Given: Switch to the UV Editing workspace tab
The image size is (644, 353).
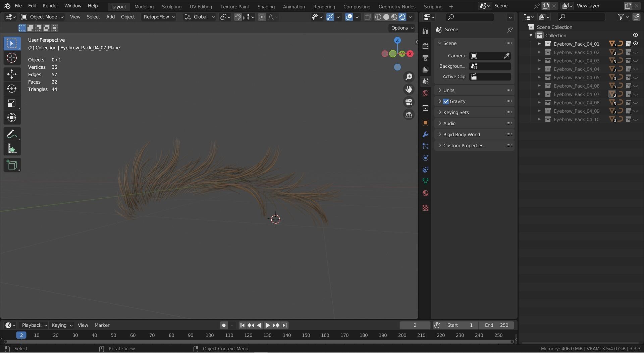Looking at the screenshot, I should coord(201,6).
